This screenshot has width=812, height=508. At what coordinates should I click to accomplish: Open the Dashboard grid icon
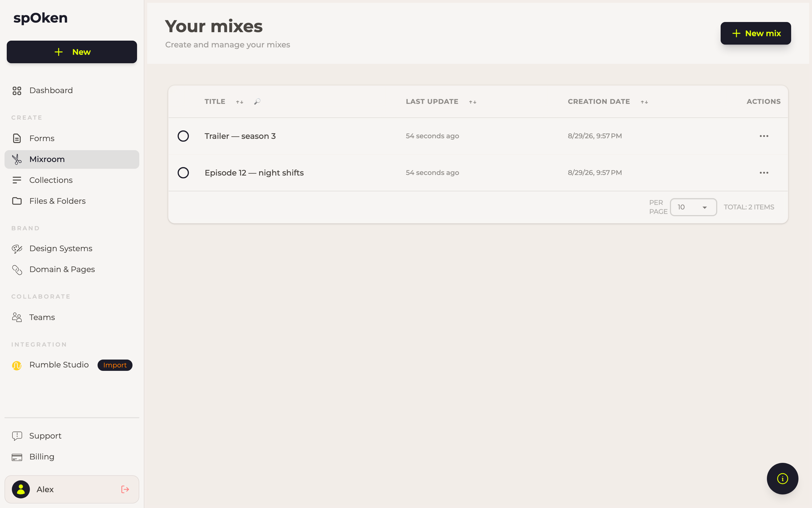click(17, 91)
